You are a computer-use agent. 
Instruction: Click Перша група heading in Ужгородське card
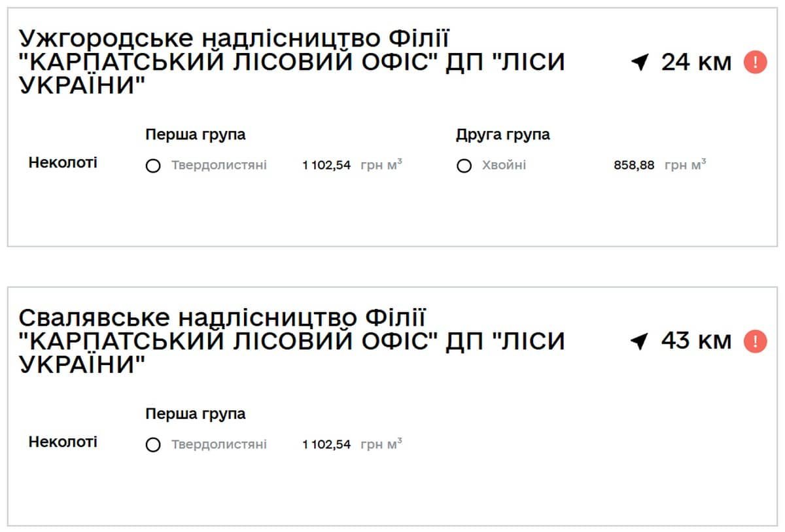pos(196,135)
